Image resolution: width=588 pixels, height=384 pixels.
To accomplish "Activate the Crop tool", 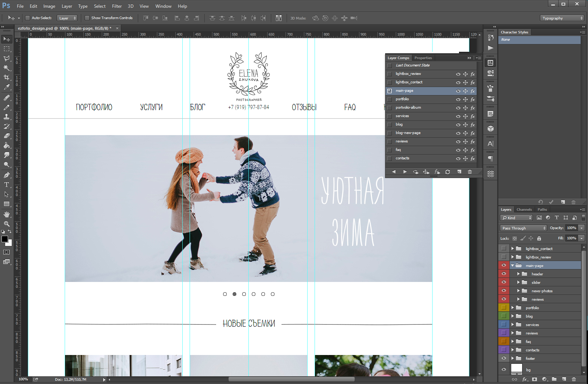I will click(7, 77).
